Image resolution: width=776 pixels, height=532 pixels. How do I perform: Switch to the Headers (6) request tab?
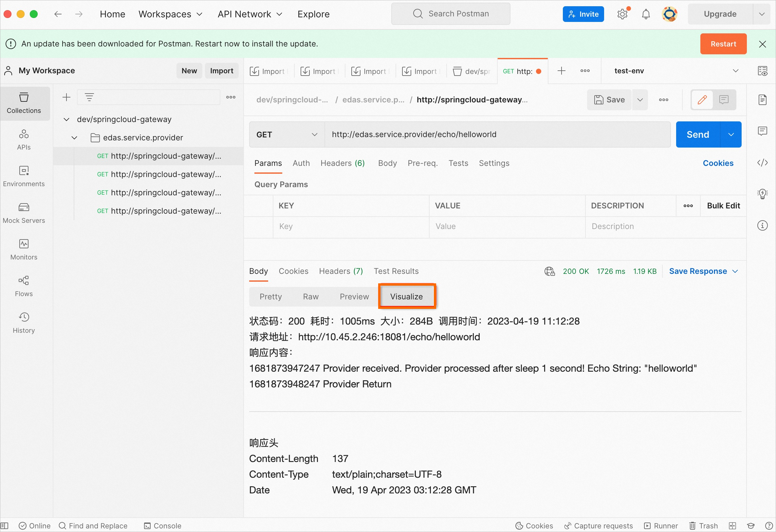342,163
